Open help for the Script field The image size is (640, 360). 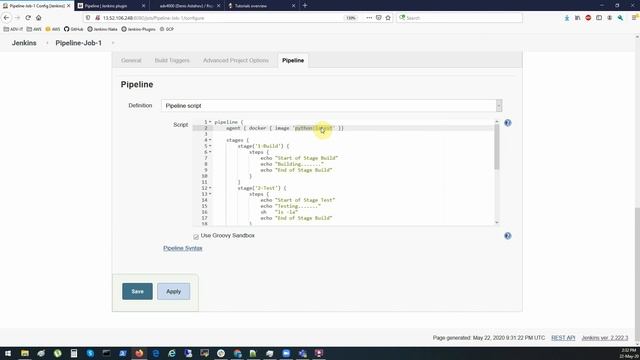click(x=508, y=123)
